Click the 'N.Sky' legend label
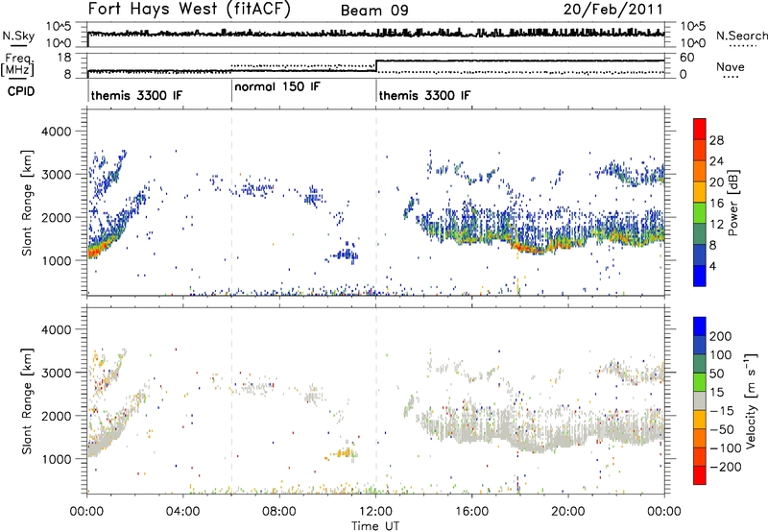The width and height of the screenshot is (768, 532). [x=18, y=36]
